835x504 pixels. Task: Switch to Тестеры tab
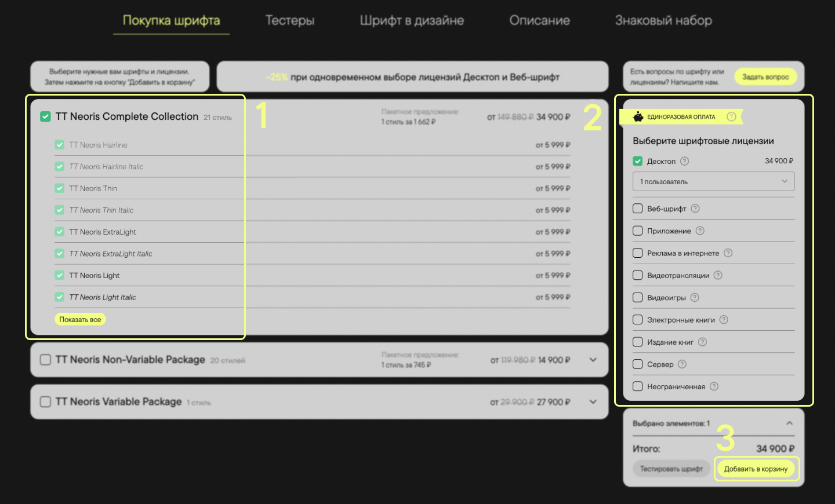(290, 20)
